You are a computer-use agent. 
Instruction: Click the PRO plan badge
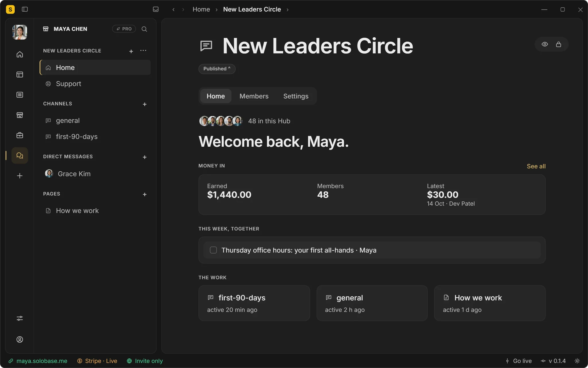(124, 29)
